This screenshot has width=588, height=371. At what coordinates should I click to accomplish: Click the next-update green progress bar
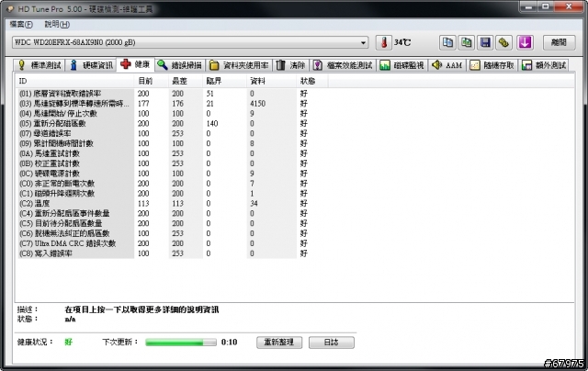[181, 343]
